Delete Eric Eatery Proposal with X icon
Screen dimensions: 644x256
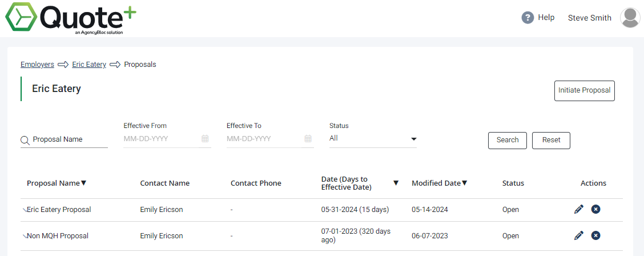pyautogui.click(x=595, y=210)
